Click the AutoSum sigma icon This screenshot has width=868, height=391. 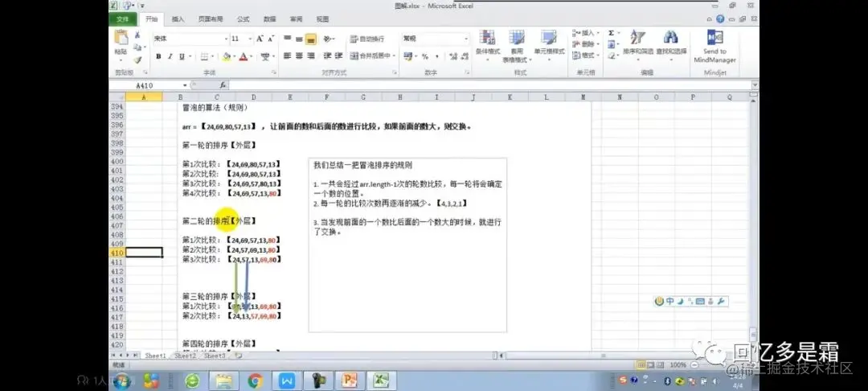pyautogui.click(x=611, y=33)
